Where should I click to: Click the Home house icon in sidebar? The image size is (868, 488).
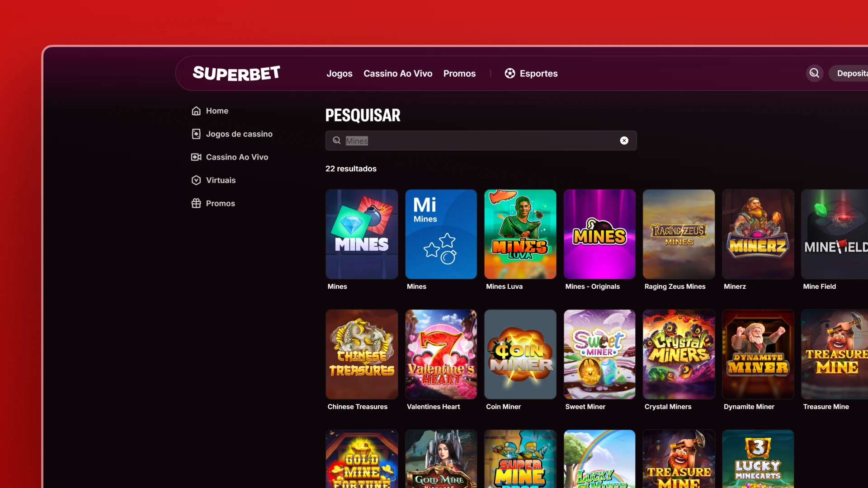[x=196, y=111]
